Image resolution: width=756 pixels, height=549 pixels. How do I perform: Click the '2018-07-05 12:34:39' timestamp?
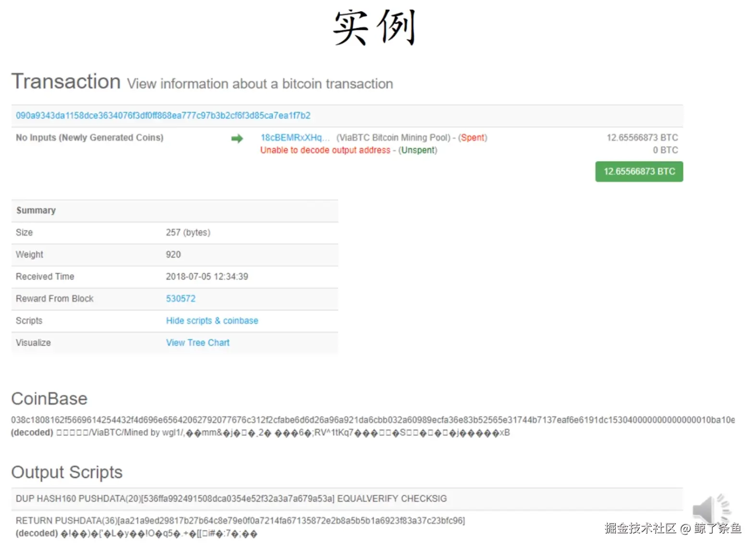[x=207, y=276]
